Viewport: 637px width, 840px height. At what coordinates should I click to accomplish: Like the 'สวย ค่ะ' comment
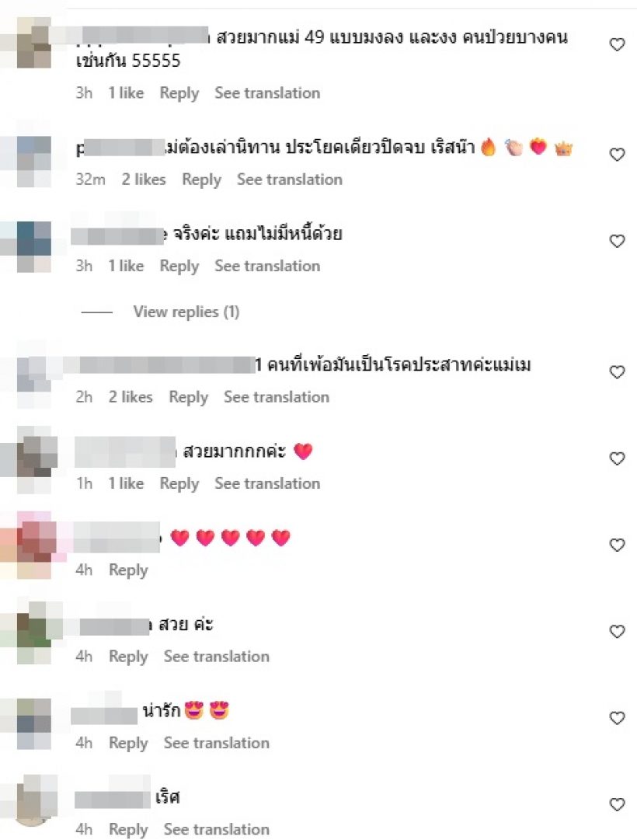[x=617, y=633]
